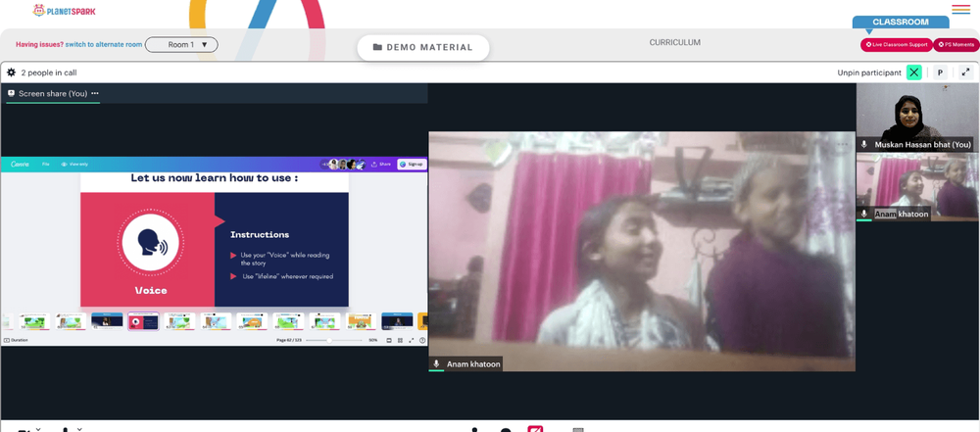Open Canva File menu
Screen dimensions: 980x432
pyautogui.click(x=46, y=164)
